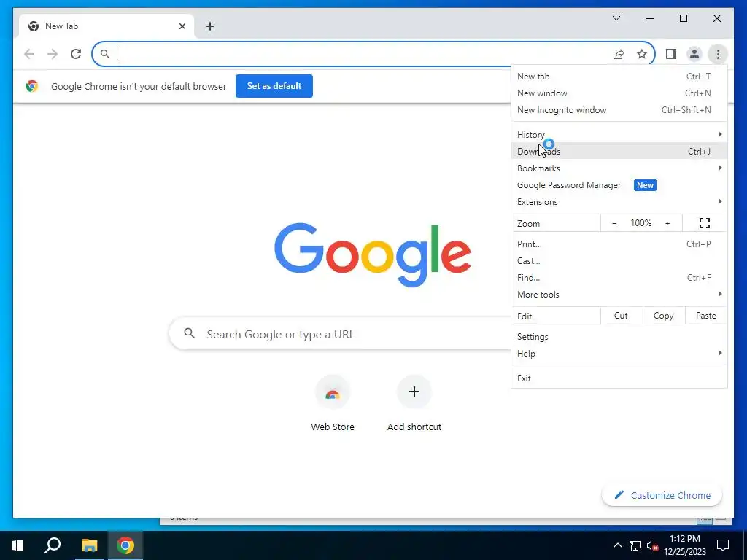Viewport: 747px width, 560px height.
Task: Open the notification center icon
Action: [723, 545]
